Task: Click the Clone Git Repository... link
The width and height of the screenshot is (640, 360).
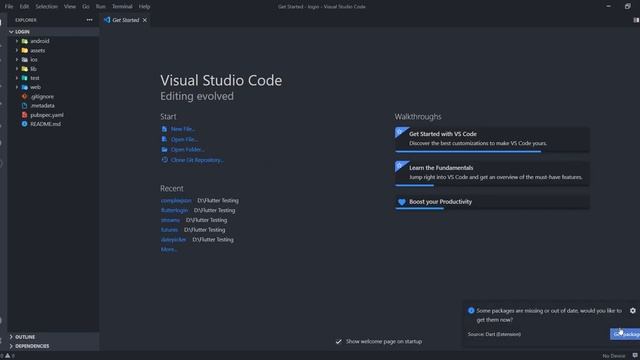Action: [x=197, y=160]
